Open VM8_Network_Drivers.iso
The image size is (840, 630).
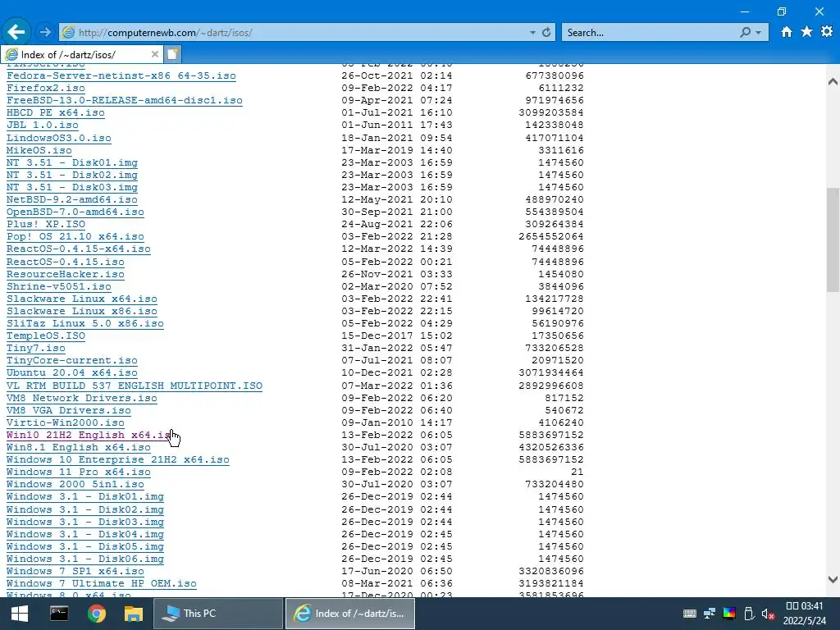82,398
